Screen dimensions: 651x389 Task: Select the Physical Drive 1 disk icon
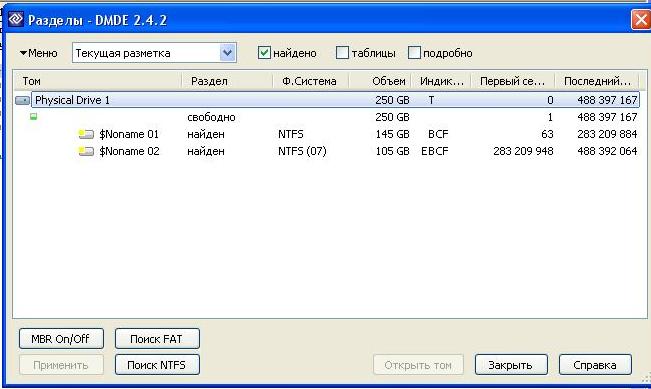22,100
